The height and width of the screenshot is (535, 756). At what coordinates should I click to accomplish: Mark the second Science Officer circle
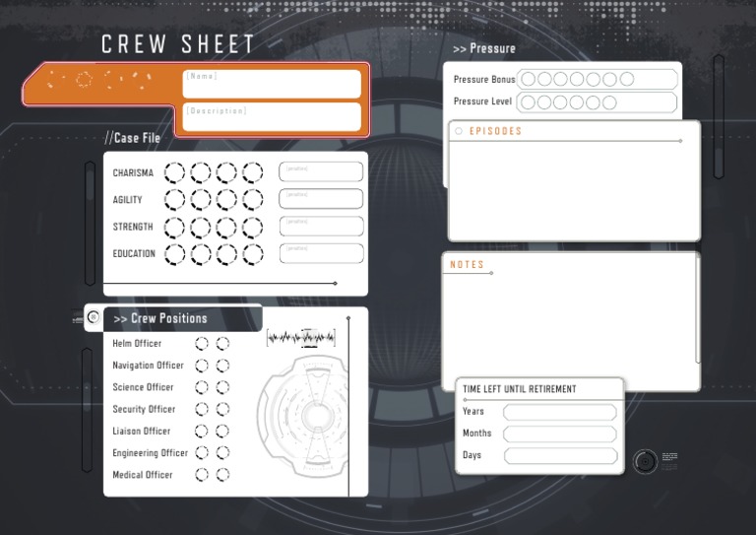point(222,387)
